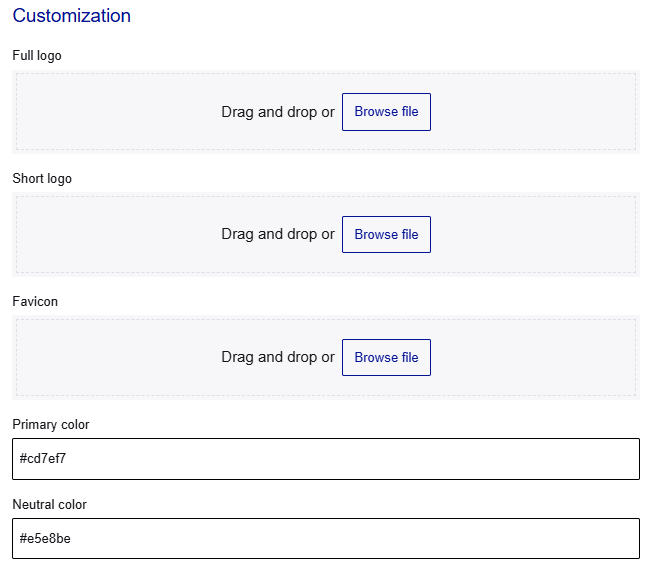Focus the Neutral color input field

click(x=325, y=539)
